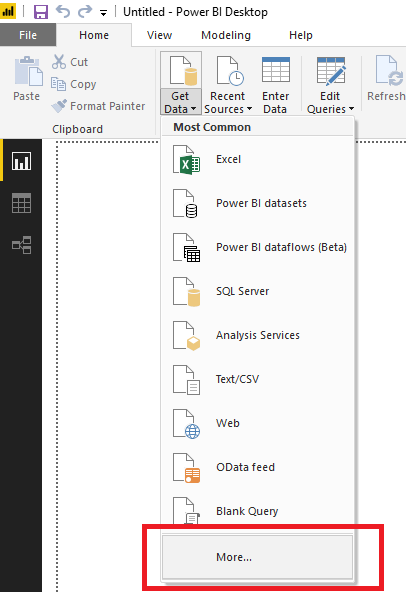This screenshot has width=406, height=592.
Task: Switch to Data view in sidebar
Action: [22, 203]
